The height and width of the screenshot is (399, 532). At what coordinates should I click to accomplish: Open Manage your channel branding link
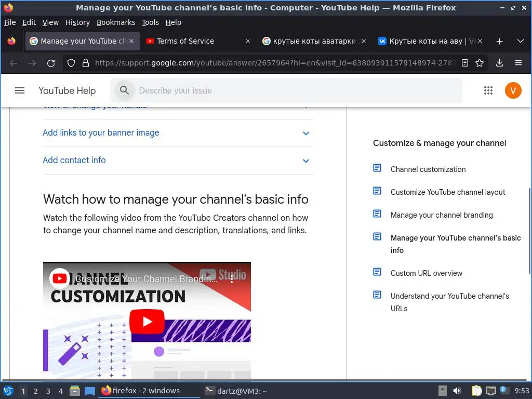point(442,215)
